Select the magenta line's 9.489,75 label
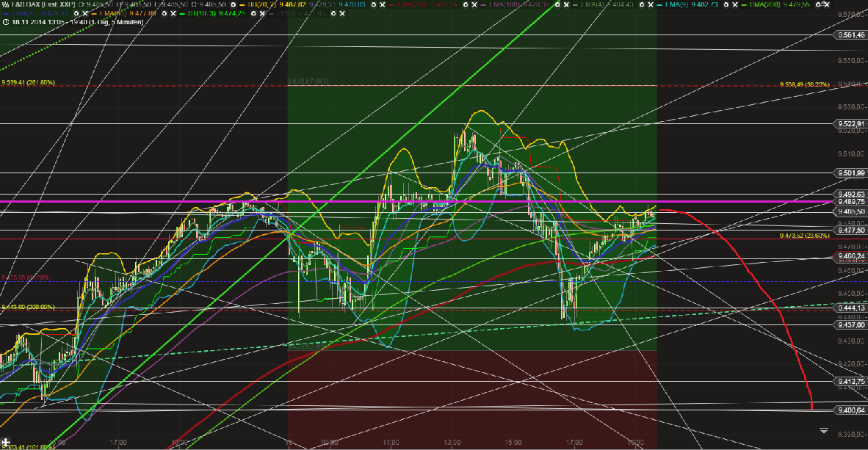This screenshot has height=450, width=868. (x=850, y=202)
